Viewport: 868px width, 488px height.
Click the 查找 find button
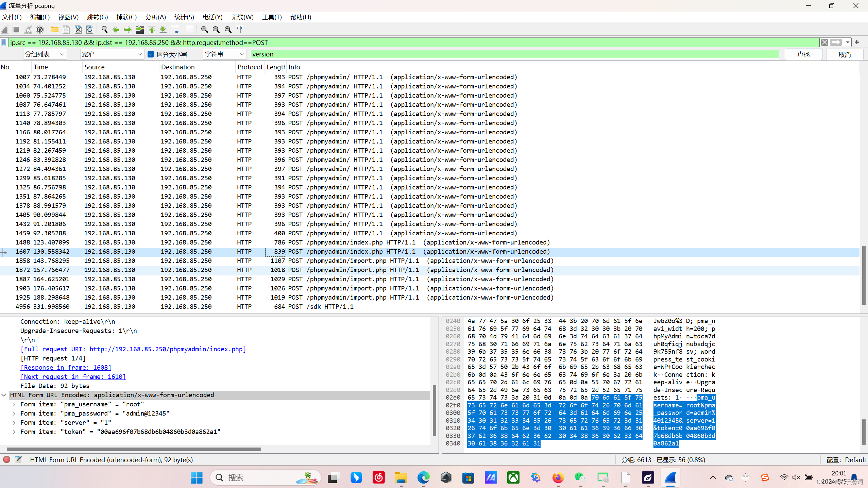(803, 54)
